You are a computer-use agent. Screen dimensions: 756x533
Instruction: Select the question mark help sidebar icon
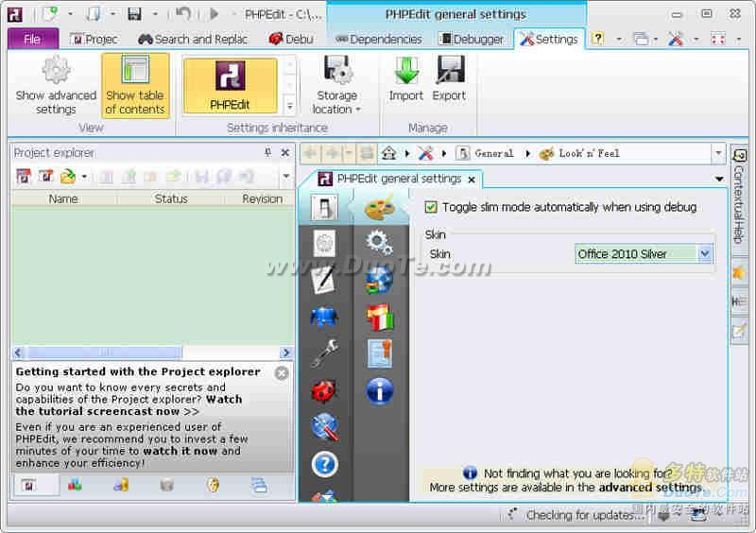click(324, 464)
